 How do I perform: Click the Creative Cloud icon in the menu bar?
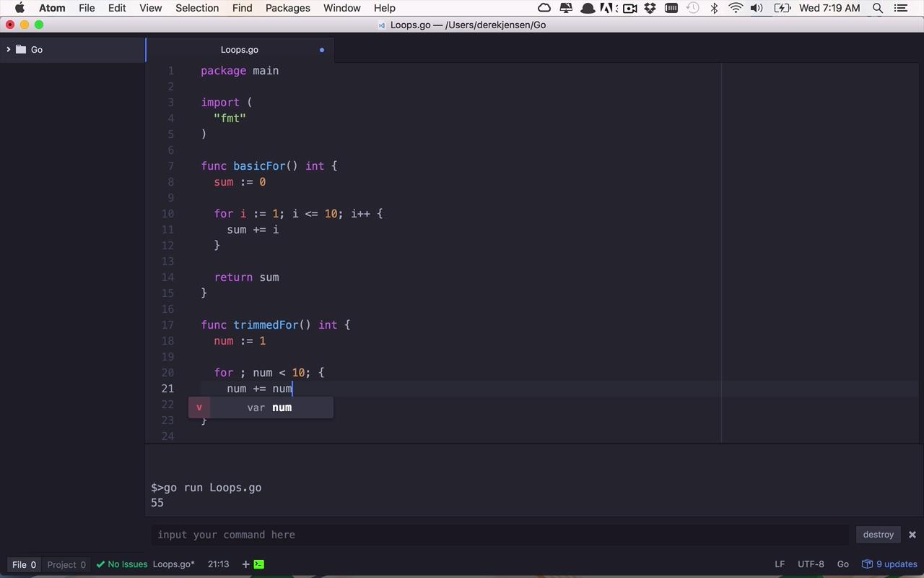point(545,8)
